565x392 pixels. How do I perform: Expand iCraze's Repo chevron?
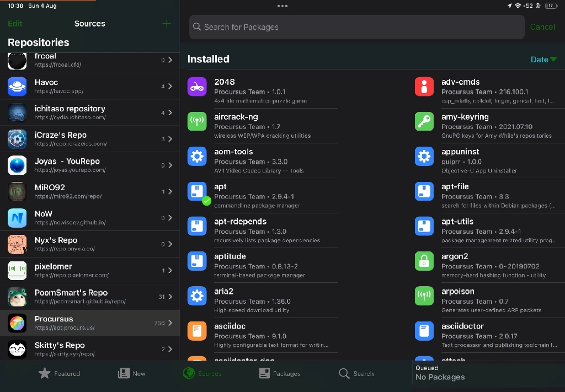170,139
